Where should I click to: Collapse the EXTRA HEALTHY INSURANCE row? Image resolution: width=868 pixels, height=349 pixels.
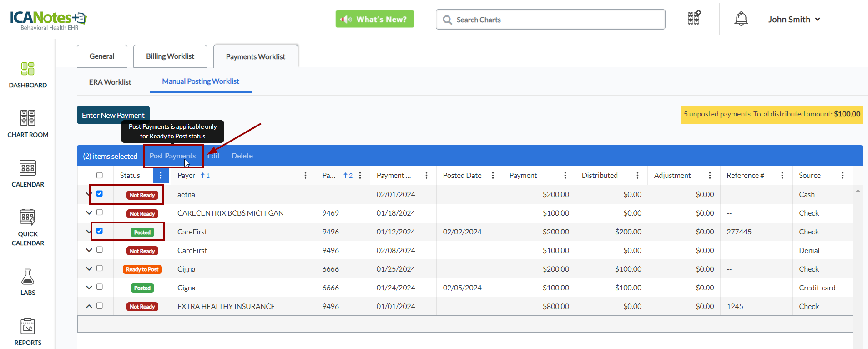(x=89, y=306)
